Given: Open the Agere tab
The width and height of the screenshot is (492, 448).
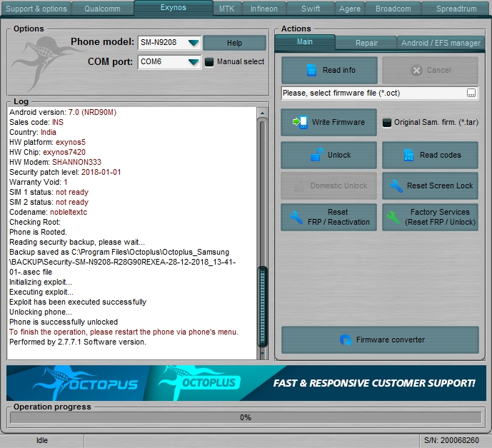Looking at the screenshot, I should pos(350,9).
